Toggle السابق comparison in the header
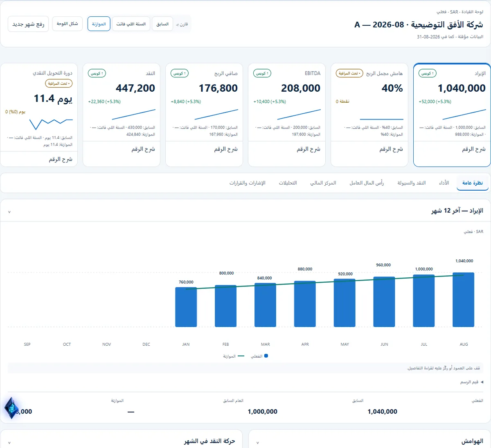Screen dimensions: 491x448 tap(162, 24)
